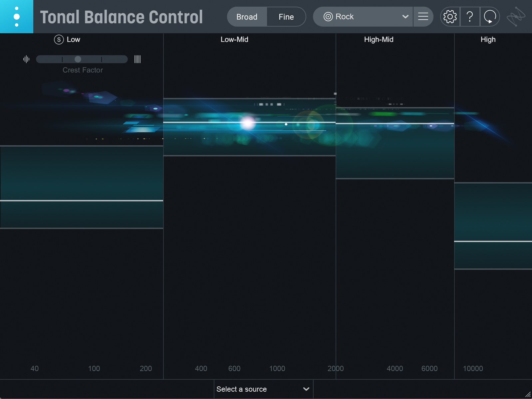
Task: Open the hamburger target menu
Action: click(x=423, y=17)
